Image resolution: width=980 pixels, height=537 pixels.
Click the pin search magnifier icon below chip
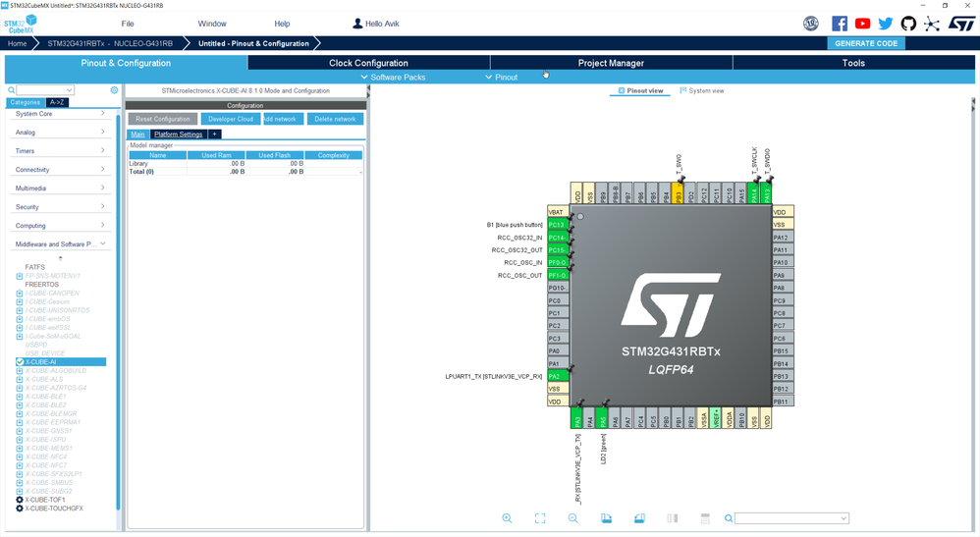(728, 518)
